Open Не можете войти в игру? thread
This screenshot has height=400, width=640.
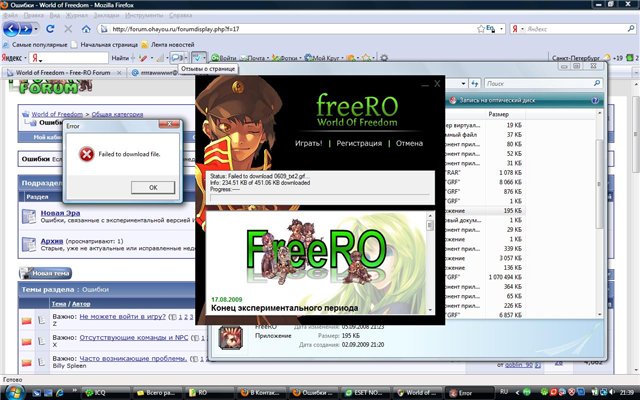point(122,316)
